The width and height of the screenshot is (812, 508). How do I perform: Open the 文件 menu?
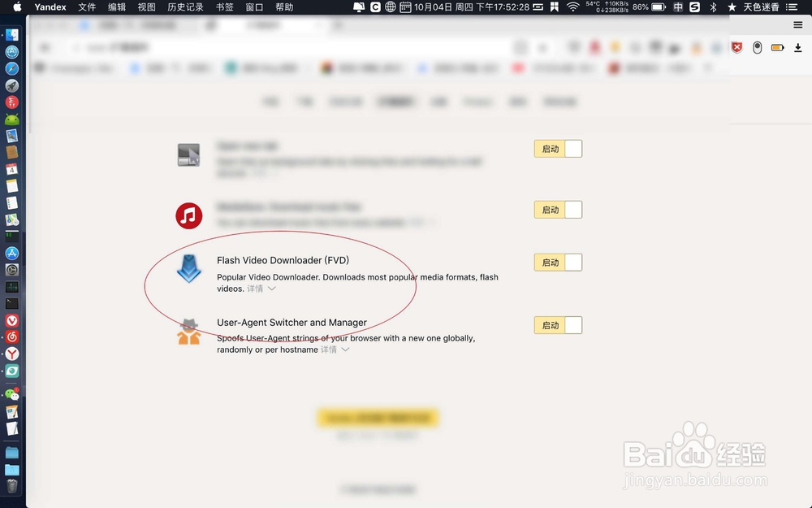87,7
